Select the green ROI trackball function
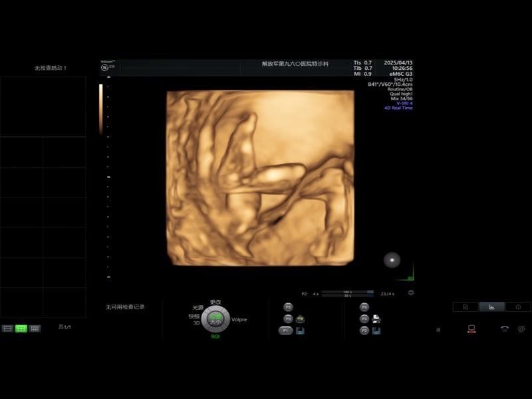 [x=215, y=336]
